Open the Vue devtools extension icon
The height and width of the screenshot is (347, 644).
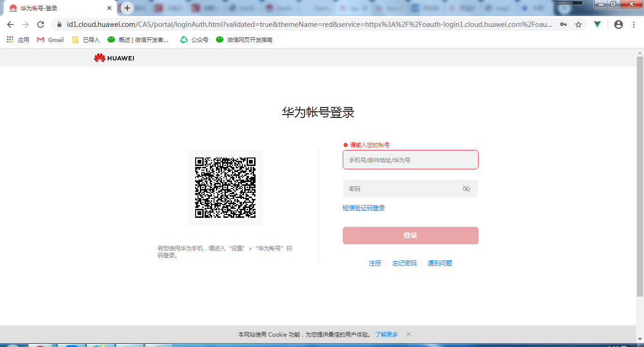click(x=597, y=25)
